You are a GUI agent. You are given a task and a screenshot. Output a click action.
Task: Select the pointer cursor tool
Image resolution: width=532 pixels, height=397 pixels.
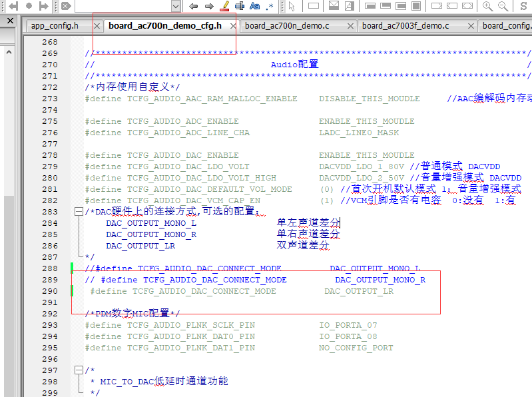pyautogui.click(x=292, y=6)
